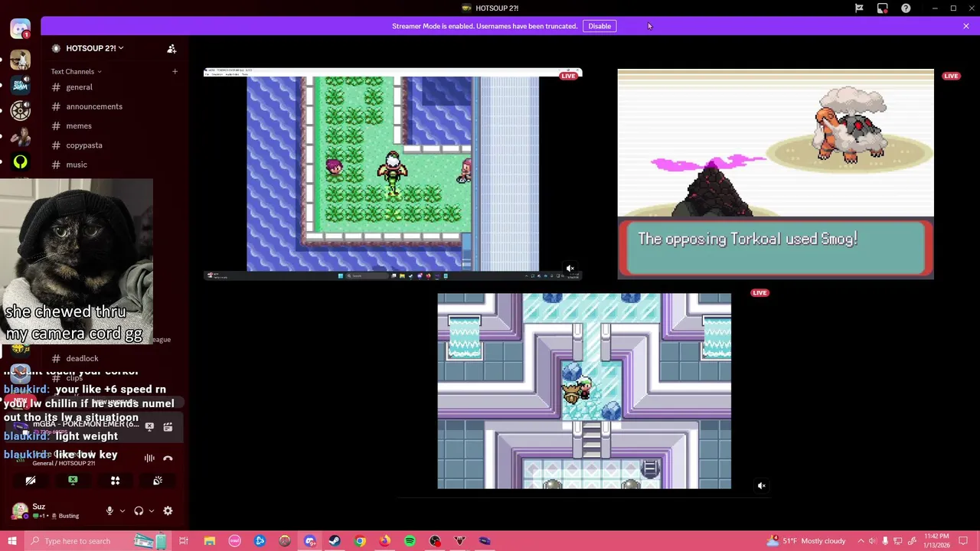
Task: Turn on camera in the voice panel
Action: tap(31, 481)
